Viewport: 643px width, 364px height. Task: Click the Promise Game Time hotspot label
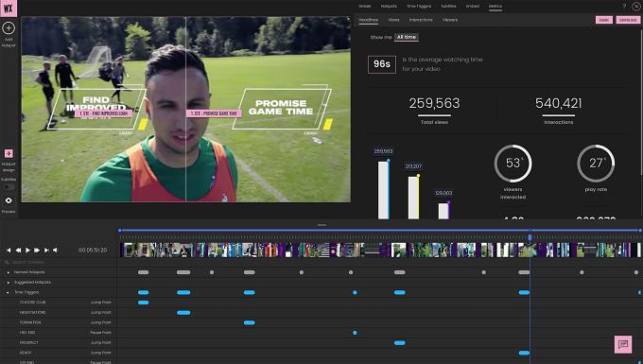214,113
